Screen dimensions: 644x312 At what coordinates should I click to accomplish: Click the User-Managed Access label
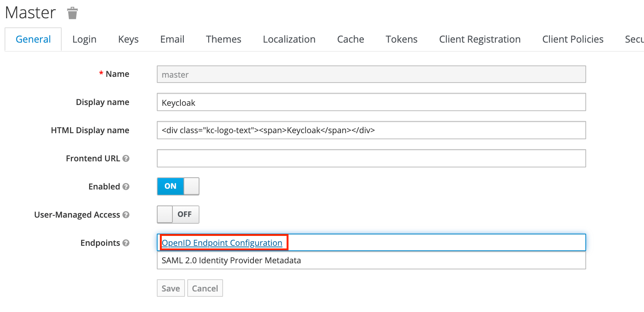click(77, 215)
